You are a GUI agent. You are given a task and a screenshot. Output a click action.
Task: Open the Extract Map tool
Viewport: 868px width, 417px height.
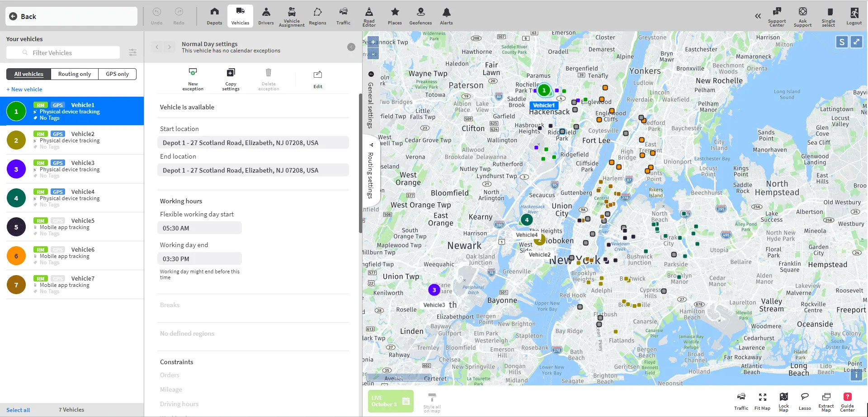point(826,400)
